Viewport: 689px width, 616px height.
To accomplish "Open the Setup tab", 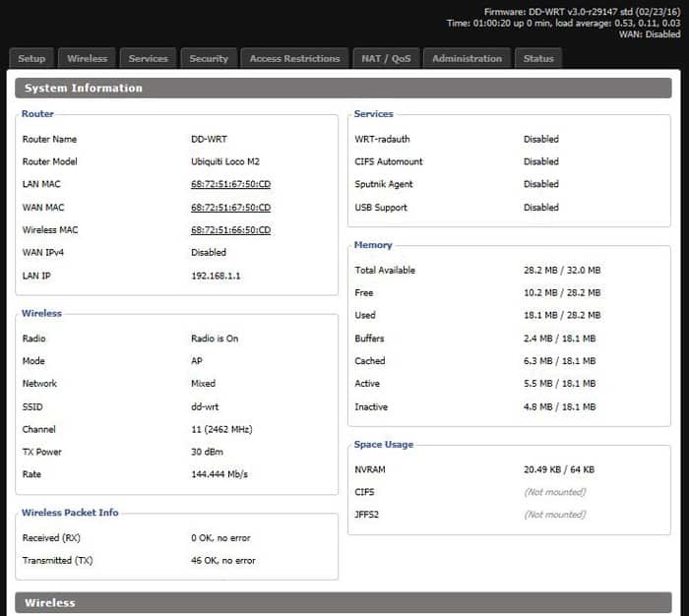I will tap(31, 58).
